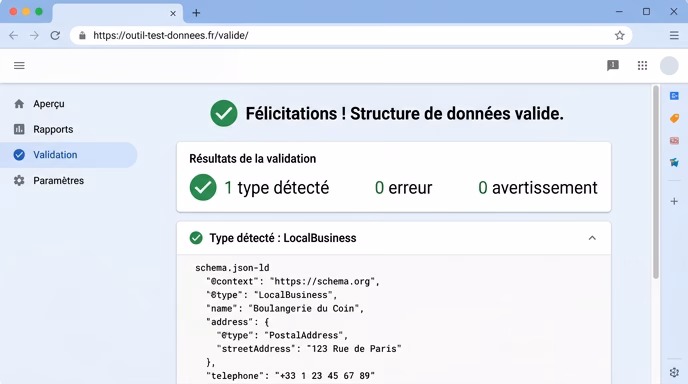Bookmark this page with the star
688x384 pixels.
pos(619,36)
